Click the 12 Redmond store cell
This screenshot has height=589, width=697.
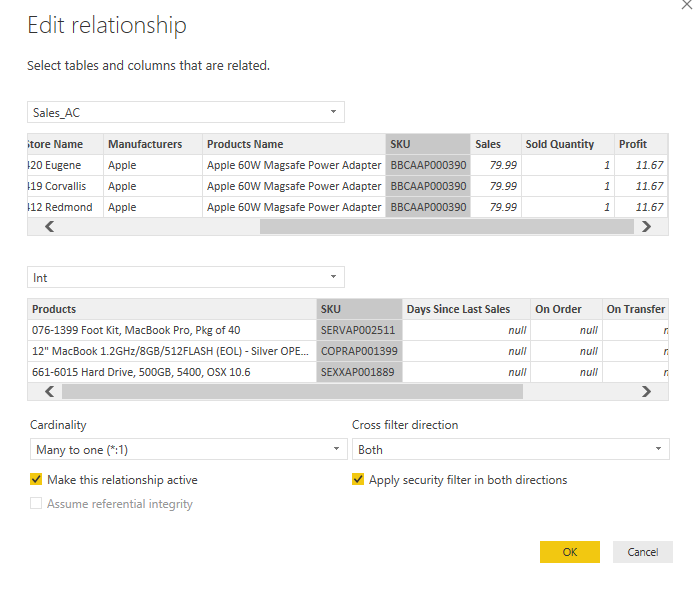[65, 207]
